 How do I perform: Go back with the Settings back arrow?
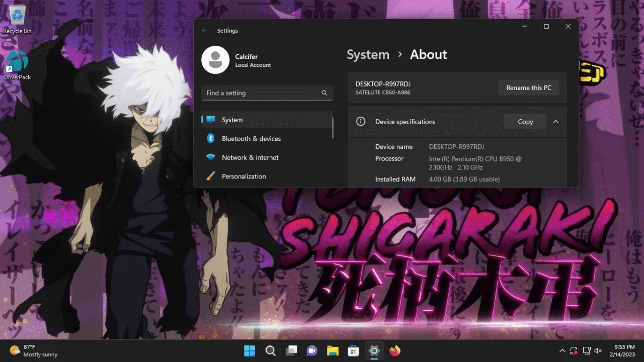point(205,31)
